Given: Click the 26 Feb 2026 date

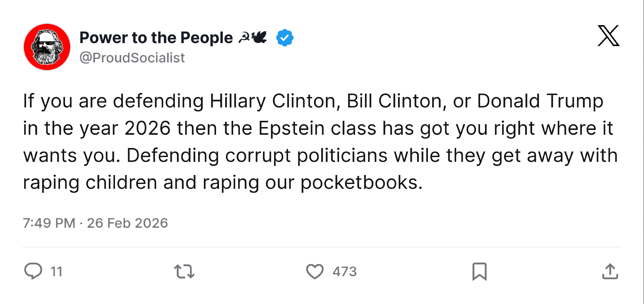Looking at the screenshot, I should (x=128, y=223).
